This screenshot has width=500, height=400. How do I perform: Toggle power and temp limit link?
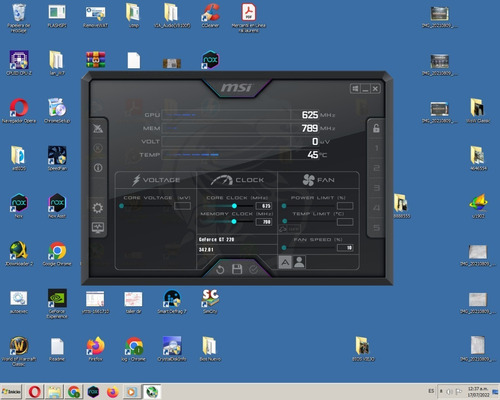point(289,229)
